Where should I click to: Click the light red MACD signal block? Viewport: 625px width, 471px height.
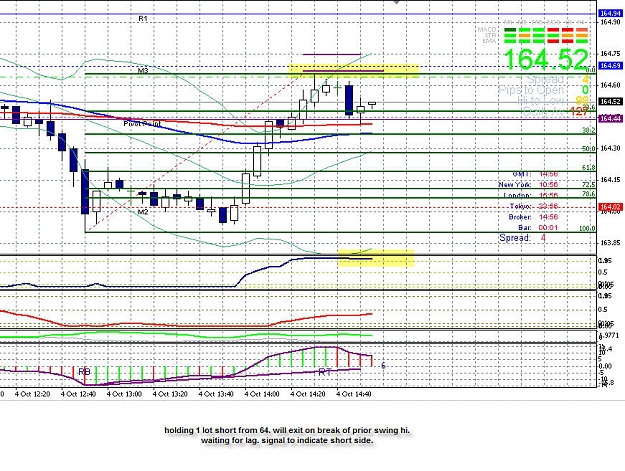click(x=582, y=30)
